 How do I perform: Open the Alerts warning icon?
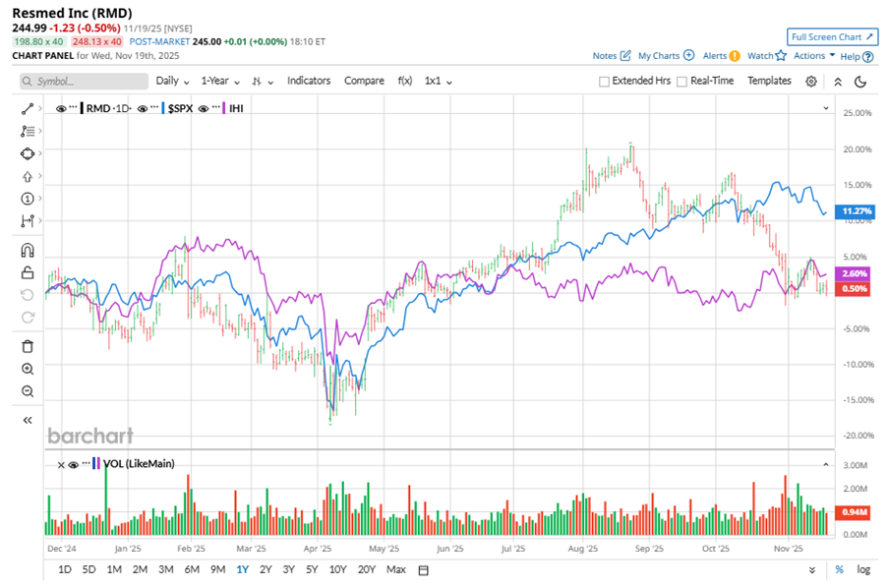[x=735, y=55]
